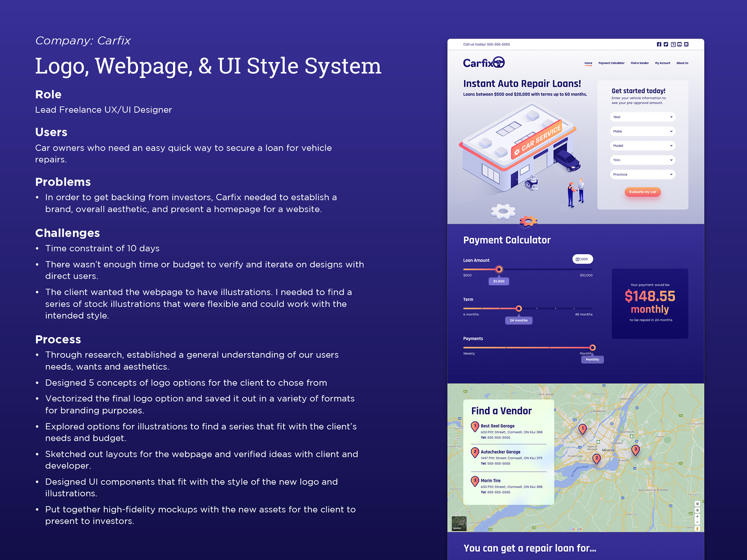Zoom in on the map
747x560 pixels.
point(697,516)
